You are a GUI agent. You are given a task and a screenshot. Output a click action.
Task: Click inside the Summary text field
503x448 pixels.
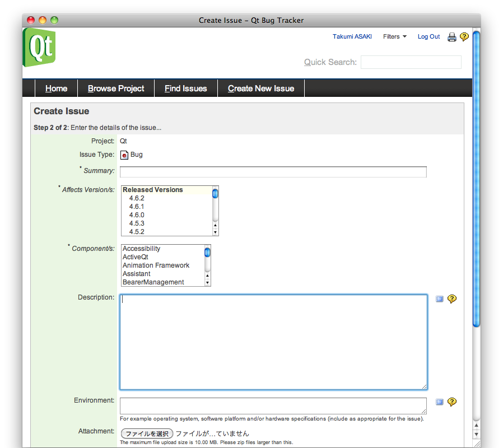click(x=273, y=172)
